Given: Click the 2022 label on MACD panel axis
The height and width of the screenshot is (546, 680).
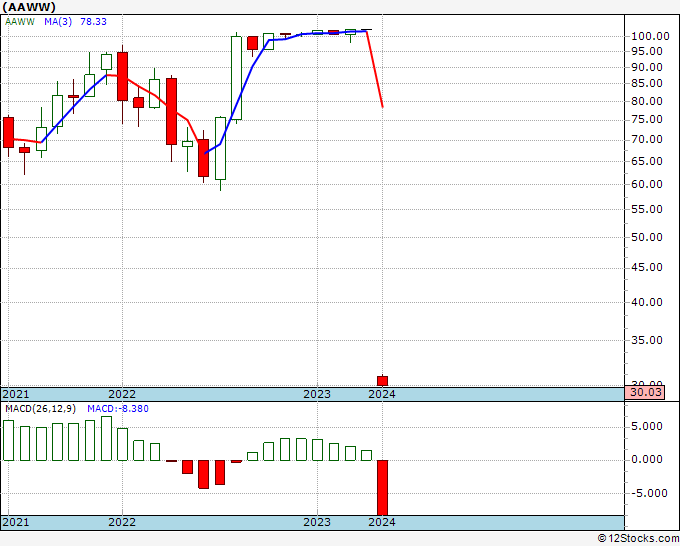Looking at the screenshot, I should tap(122, 523).
